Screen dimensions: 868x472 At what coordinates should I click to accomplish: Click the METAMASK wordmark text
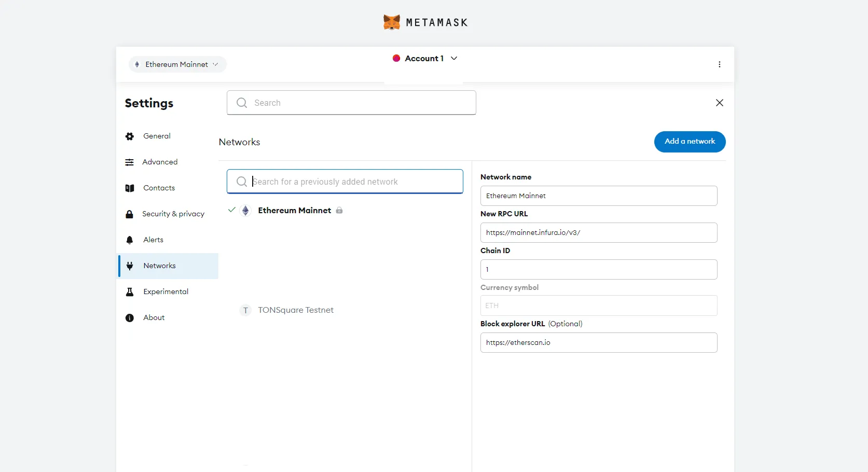pyautogui.click(x=437, y=22)
